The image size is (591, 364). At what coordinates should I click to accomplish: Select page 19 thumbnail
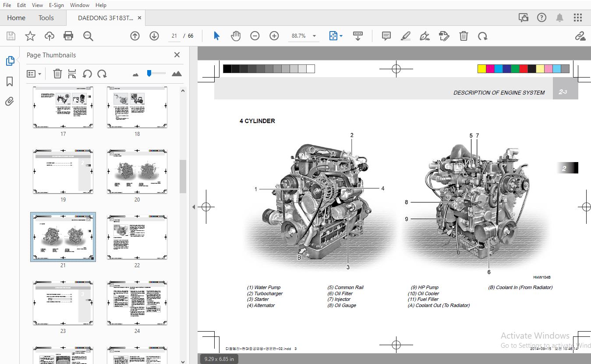(x=63, y=171)
